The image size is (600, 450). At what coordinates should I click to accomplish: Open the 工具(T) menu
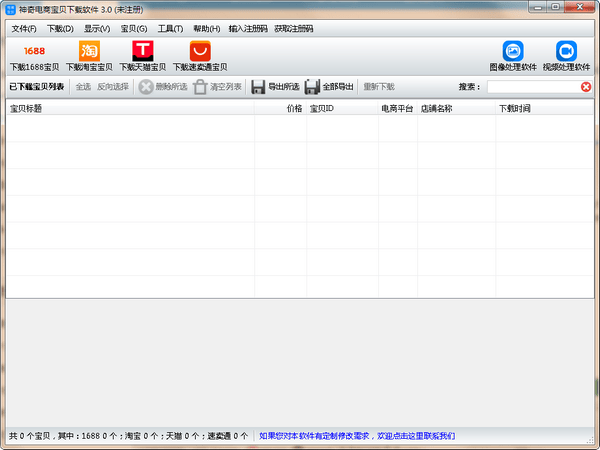pyautogui.click(x=170, y=29)
